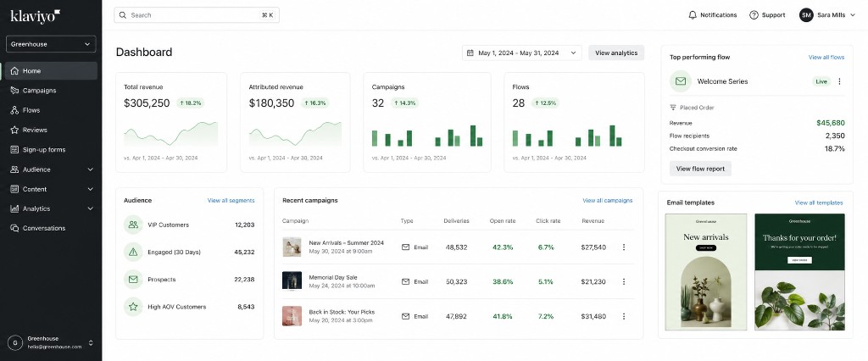Click the Attributed revenue line chart
868x361 pixels.
[295, 134]
